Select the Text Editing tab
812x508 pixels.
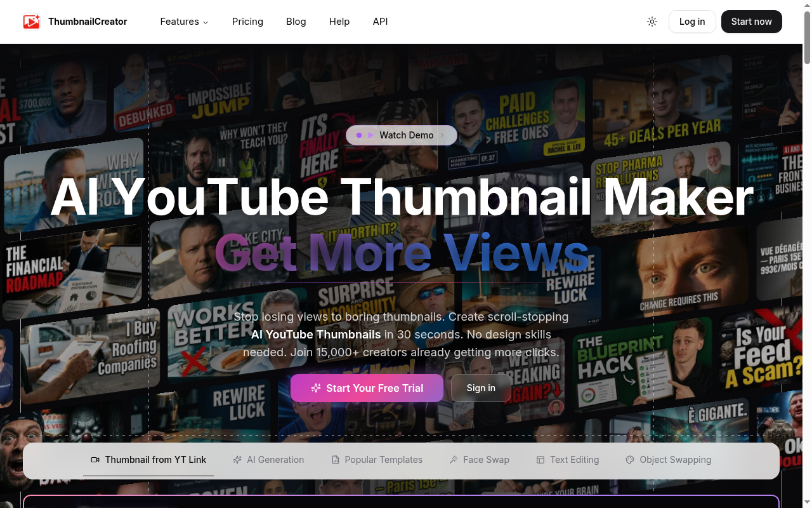(x=567, y=460)
